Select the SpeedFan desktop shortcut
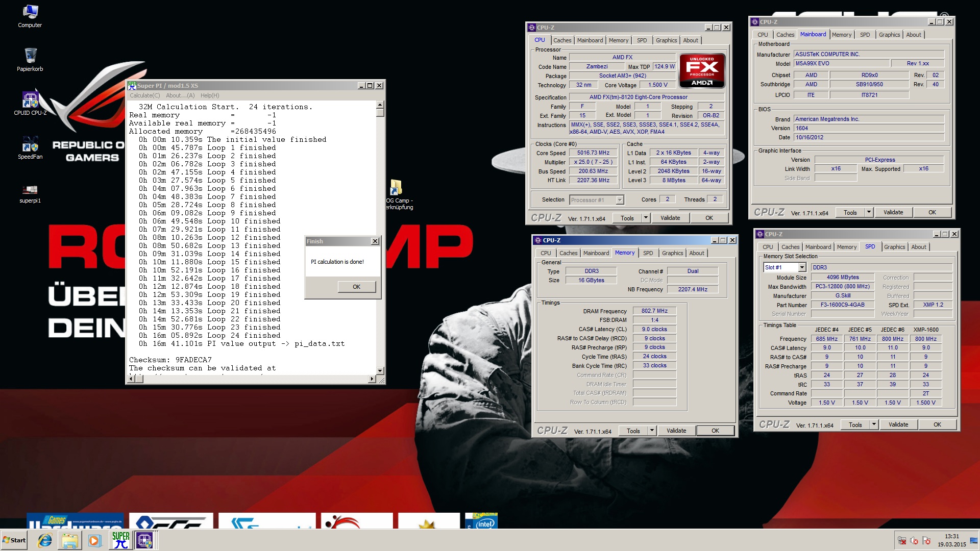Screen dimensions: 980x551 coord(30,147)
